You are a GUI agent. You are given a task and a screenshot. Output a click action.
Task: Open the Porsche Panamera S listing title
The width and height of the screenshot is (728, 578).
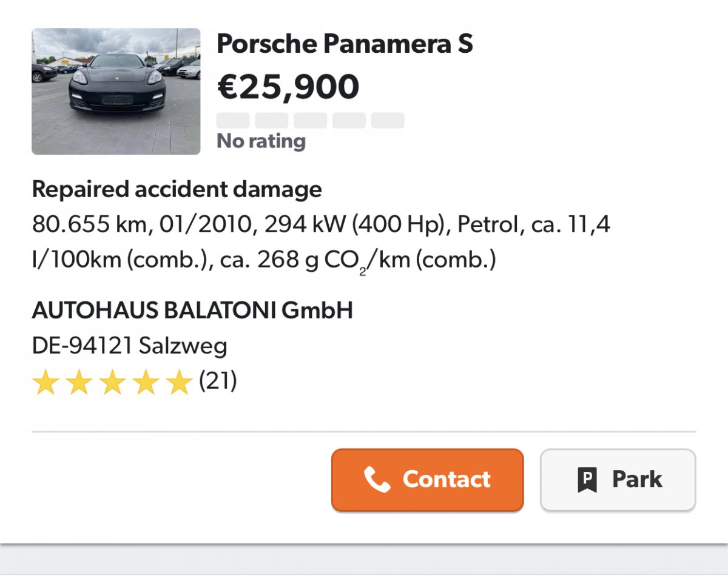tap(345, 44)
